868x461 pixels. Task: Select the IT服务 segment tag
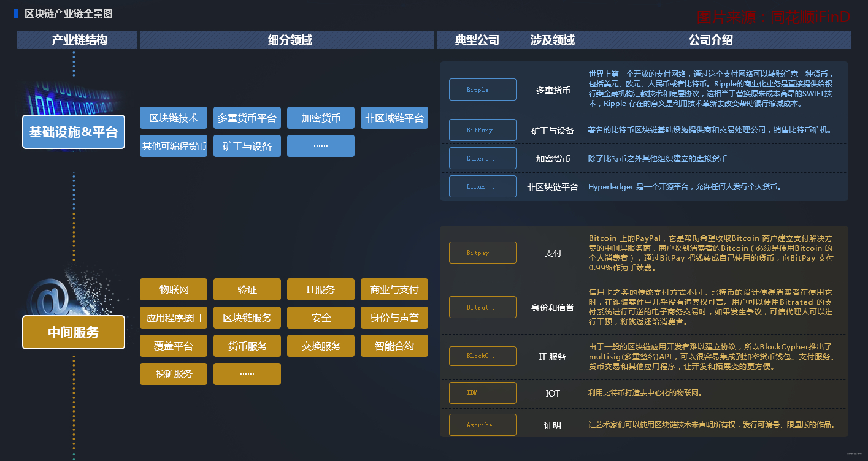(x=321, y=289)
